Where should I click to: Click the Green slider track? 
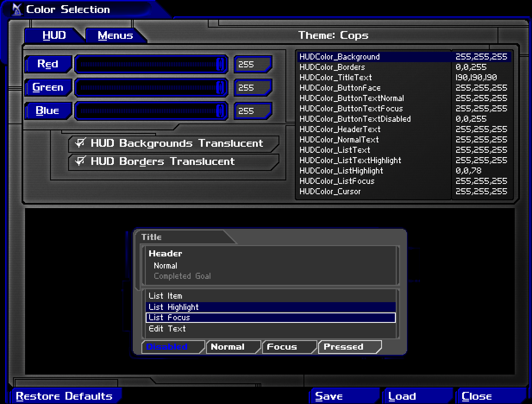pyautogui.click(x=151, y=87)
